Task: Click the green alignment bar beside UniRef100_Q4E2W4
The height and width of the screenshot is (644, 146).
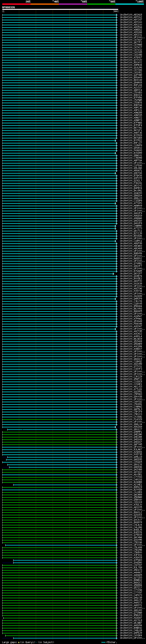Action: (x=60, y=437)
